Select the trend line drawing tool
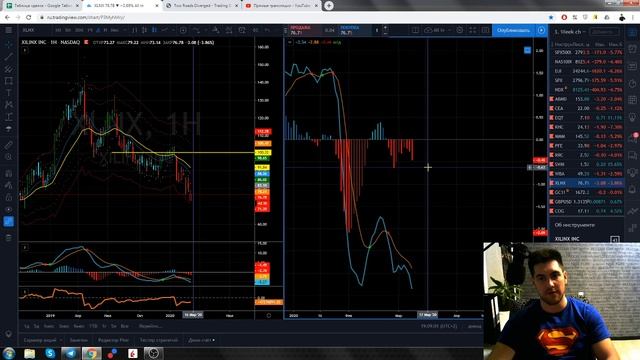640x360 pixels. (x=8, y=57)
